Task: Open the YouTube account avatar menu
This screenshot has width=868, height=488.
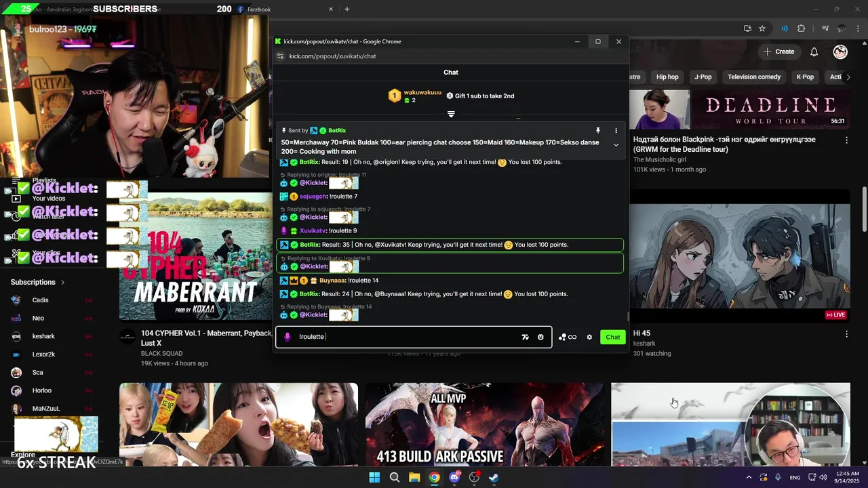Action: tap(840, 52)
